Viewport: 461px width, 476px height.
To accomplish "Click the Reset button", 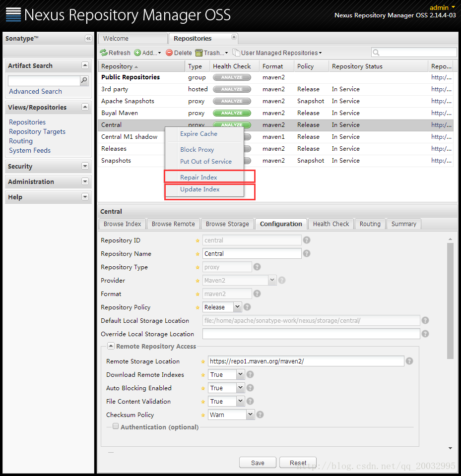I will (x=298, y=463).
